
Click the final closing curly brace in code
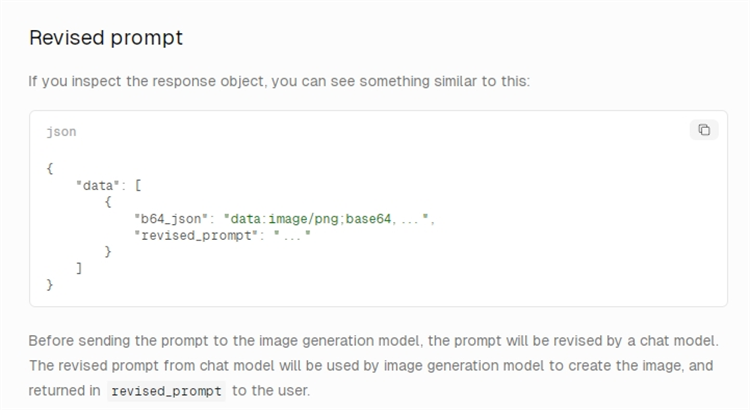pyautogui.click(x=50, y=286)
